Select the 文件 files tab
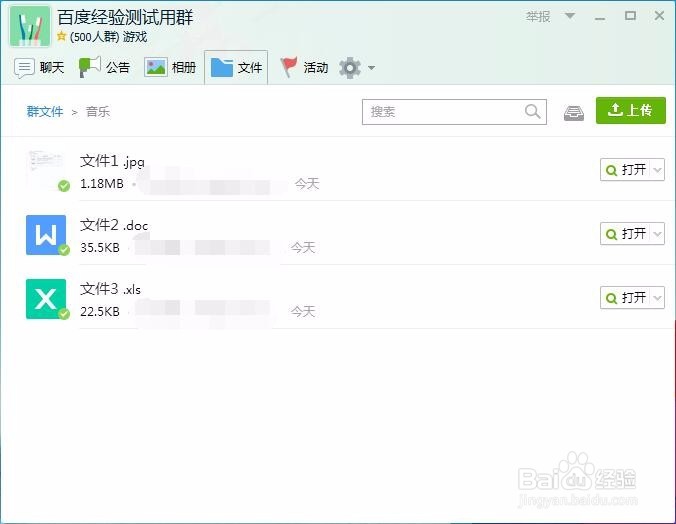Viewport: 676px width, 524px height. pyautogui.click(x=236, y=68)
